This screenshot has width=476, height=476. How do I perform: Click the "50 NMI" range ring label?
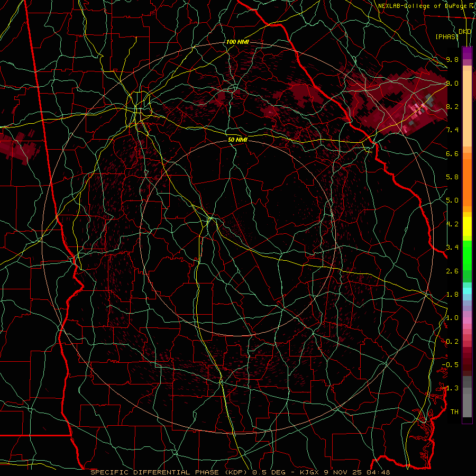[237, 140]
